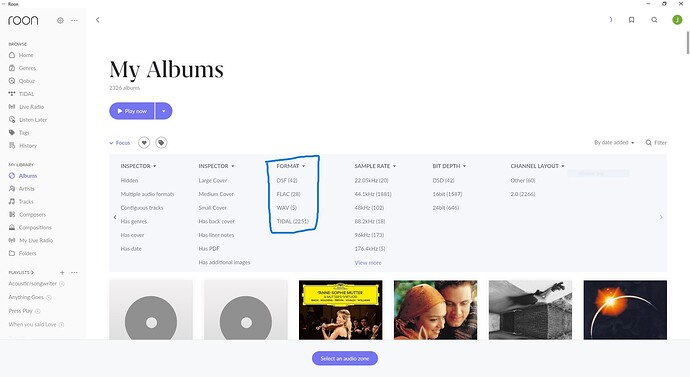The height and width of the screenshot is (377, 690).
Task: Expand the By date added sort dropdown
Action: (614, 143)
